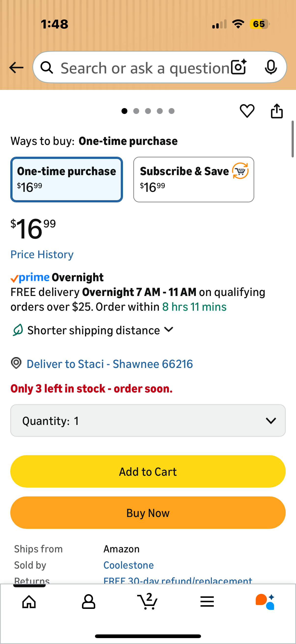Open the shopping cart tab
This screenshot has width=296, height=644.
pos(148,602)
